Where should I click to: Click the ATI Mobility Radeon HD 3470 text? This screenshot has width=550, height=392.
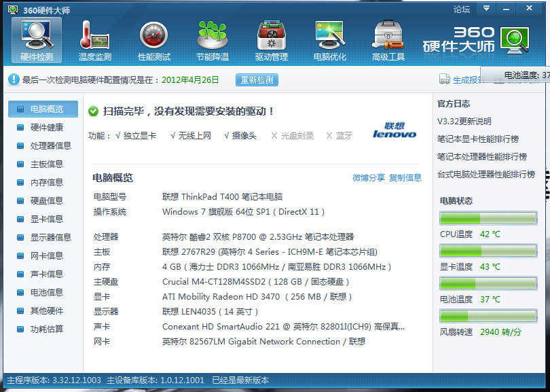pos(257,297)
